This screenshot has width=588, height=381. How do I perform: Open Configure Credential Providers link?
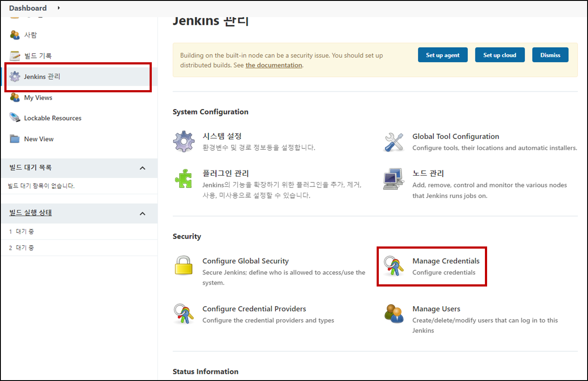254,309
